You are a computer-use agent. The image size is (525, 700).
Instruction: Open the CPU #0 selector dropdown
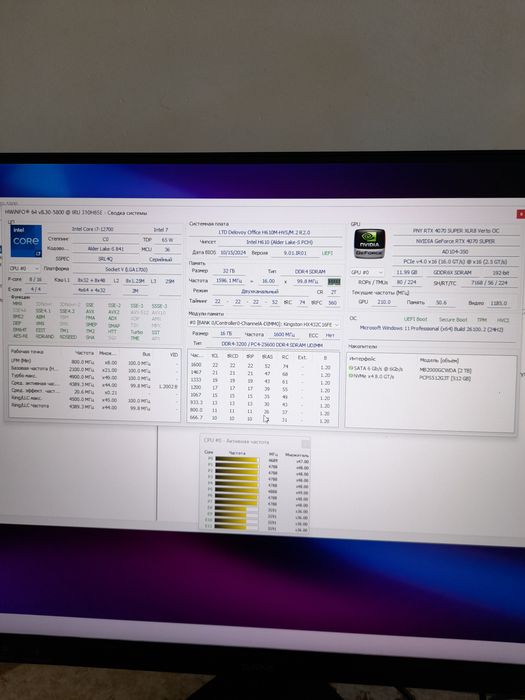(x=25, y=269)
